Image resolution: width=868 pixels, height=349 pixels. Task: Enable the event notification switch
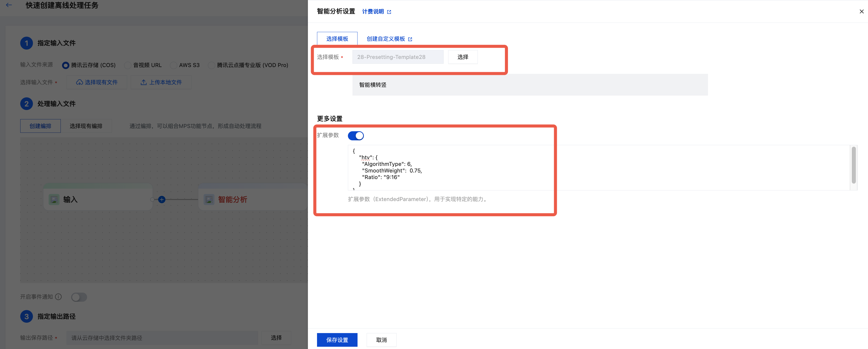pyautogui.click(x=79, y=297)
